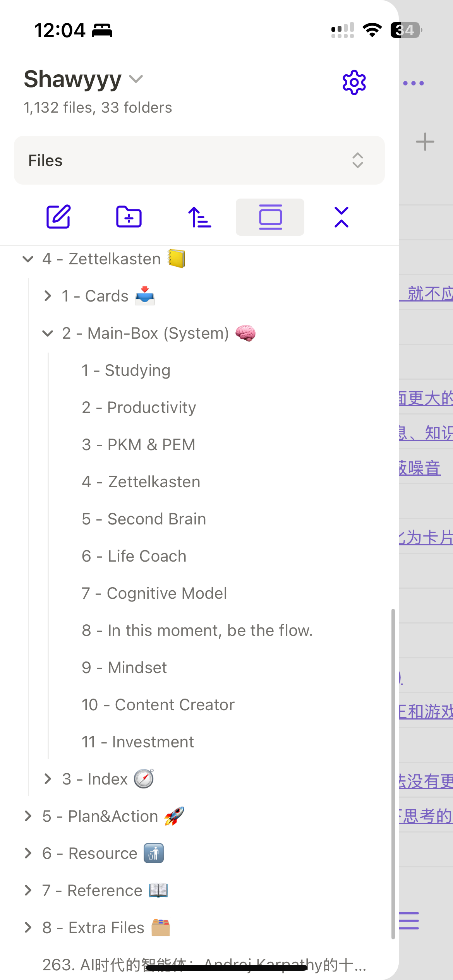
Task: Create a new folder in the file explorer
Action: point(129,217)
